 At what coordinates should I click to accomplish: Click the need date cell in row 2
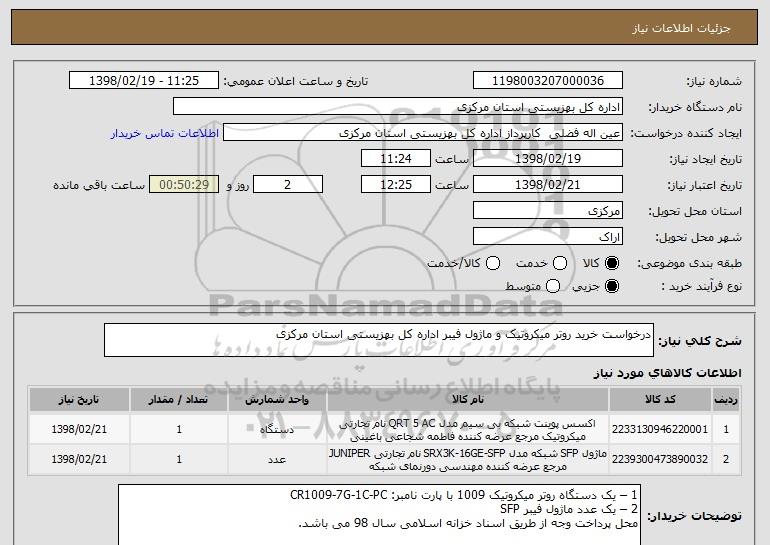point(79,460)
